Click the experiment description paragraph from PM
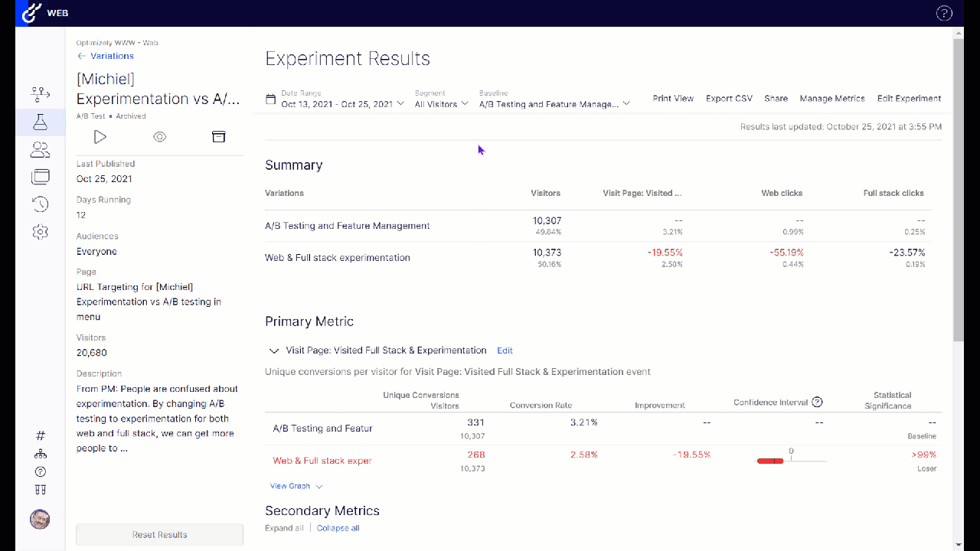Image resolution: width=980 pixels, height=551 pixels. point(157,419)
